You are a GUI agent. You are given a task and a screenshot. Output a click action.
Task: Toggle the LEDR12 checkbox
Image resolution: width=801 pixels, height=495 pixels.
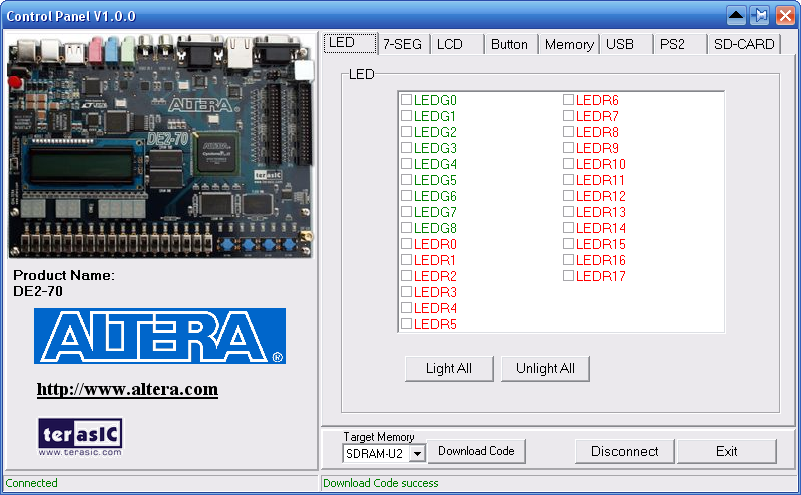click(x=568, y=196)
